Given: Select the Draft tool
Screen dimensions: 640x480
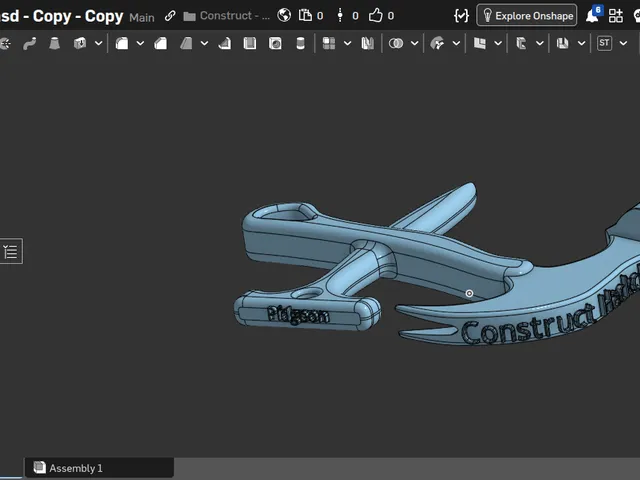Looking at the screenshot, I should click(186, 43).
